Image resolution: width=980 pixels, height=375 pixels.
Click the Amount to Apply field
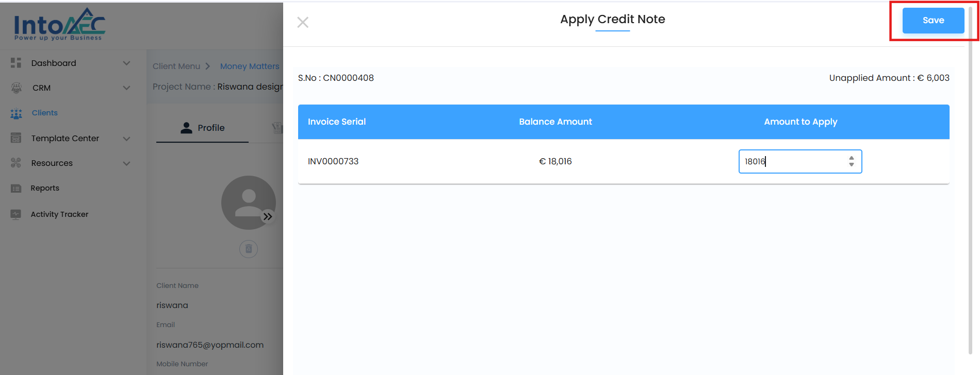point(792,161)
